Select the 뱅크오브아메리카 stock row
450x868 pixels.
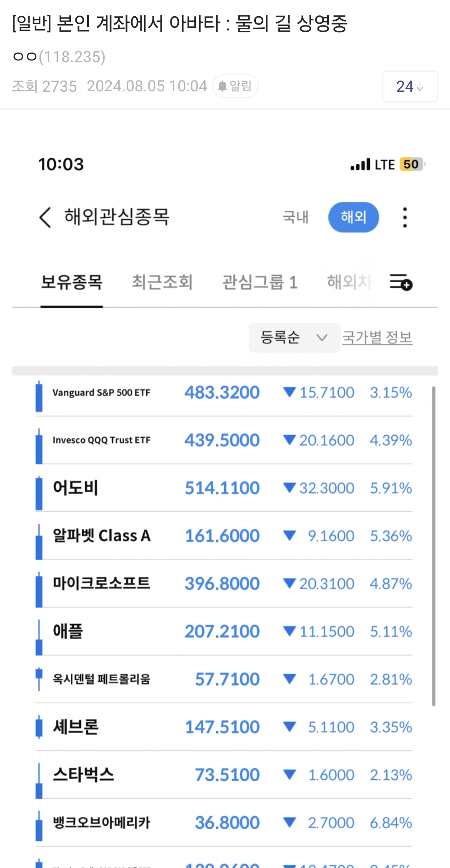tap(225, 823)
